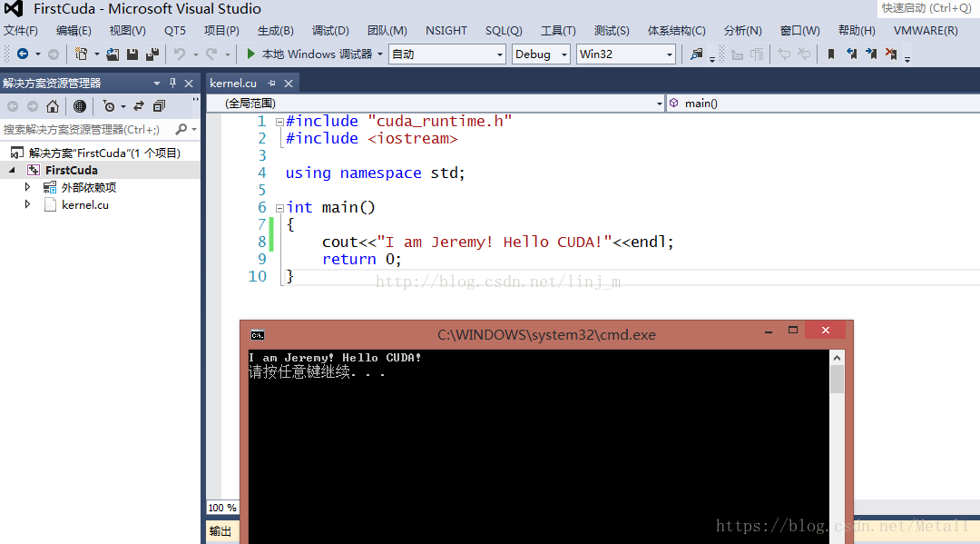Expand the kernel.cu tree node
980x544 pixels.
coord(27,203)
